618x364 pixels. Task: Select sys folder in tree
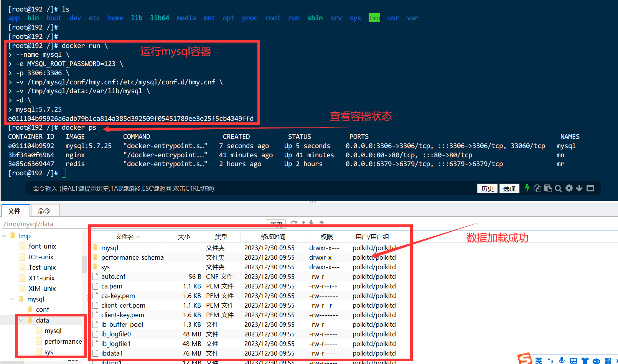click(48, 352)
